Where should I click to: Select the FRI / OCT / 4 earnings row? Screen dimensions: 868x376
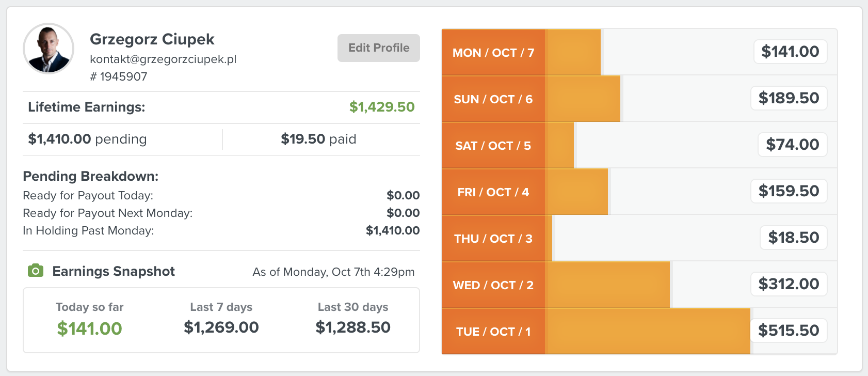point(639,192)
